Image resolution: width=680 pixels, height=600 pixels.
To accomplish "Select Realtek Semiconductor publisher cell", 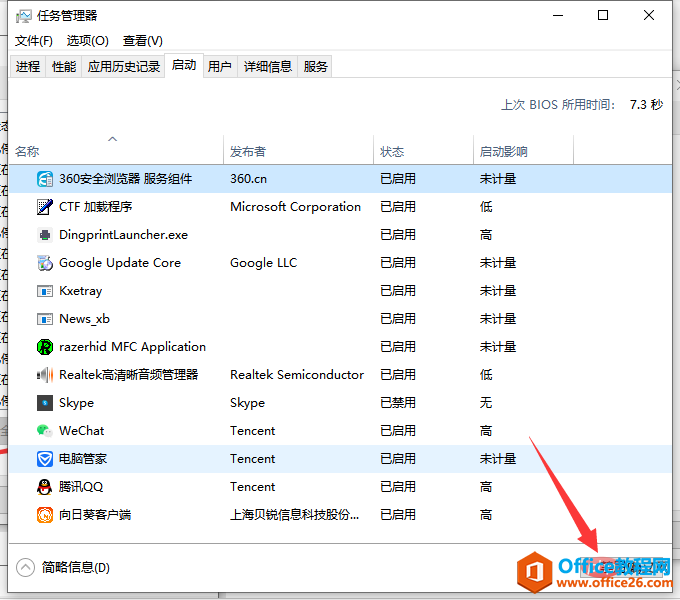I will (x=297, y=375).
